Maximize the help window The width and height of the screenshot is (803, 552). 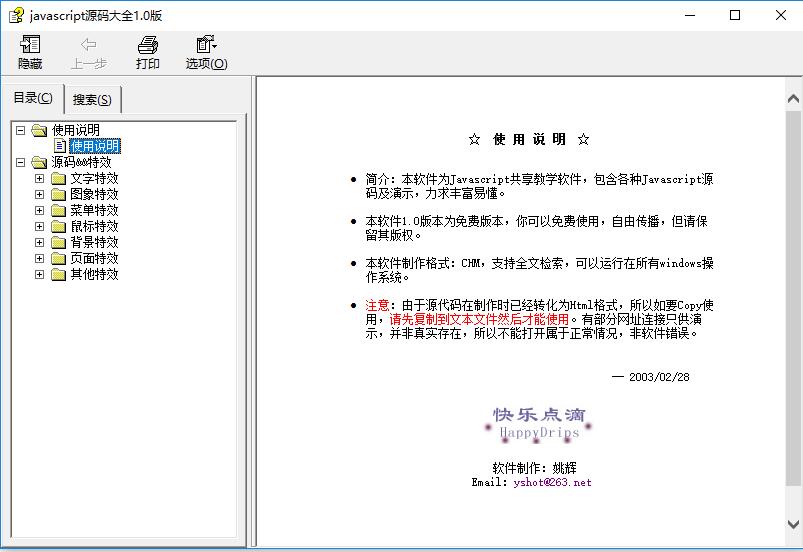(x=735, y=15)
